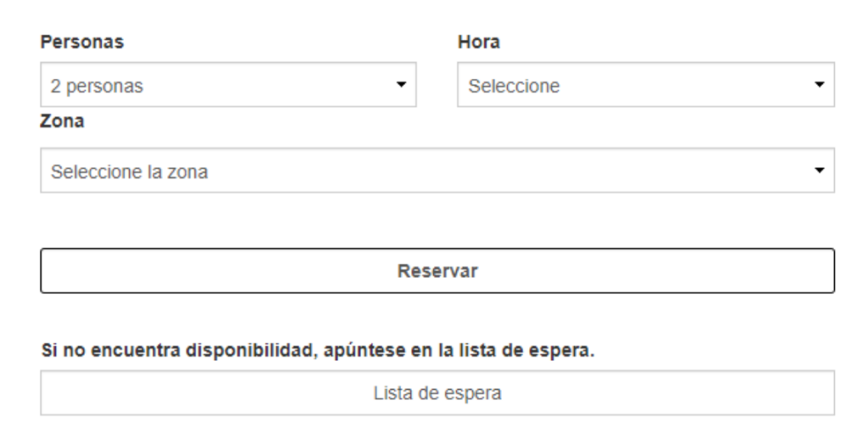Click the "2 personas" selected value

tap(97, 86)
